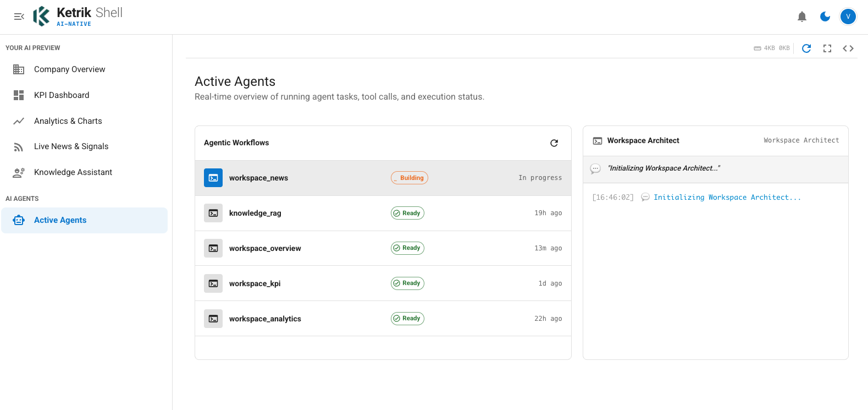Select Active Agents in sidebar
Screen dimensions: 868x410
point(84,220)
